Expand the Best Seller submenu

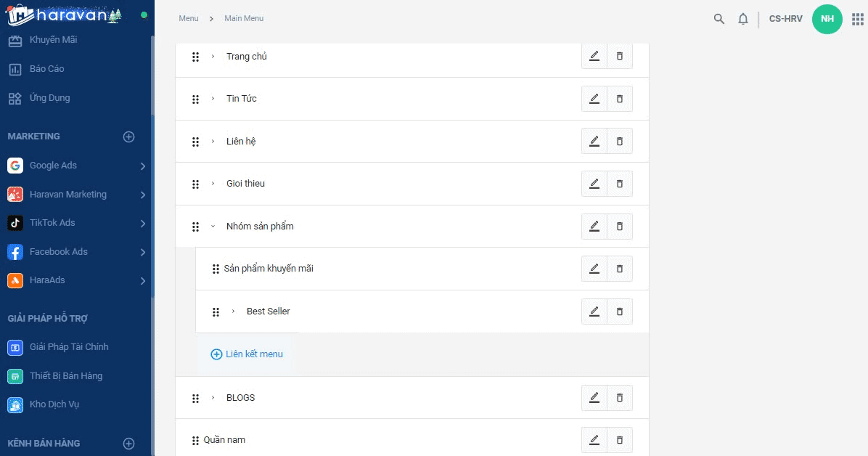point(233,312)
